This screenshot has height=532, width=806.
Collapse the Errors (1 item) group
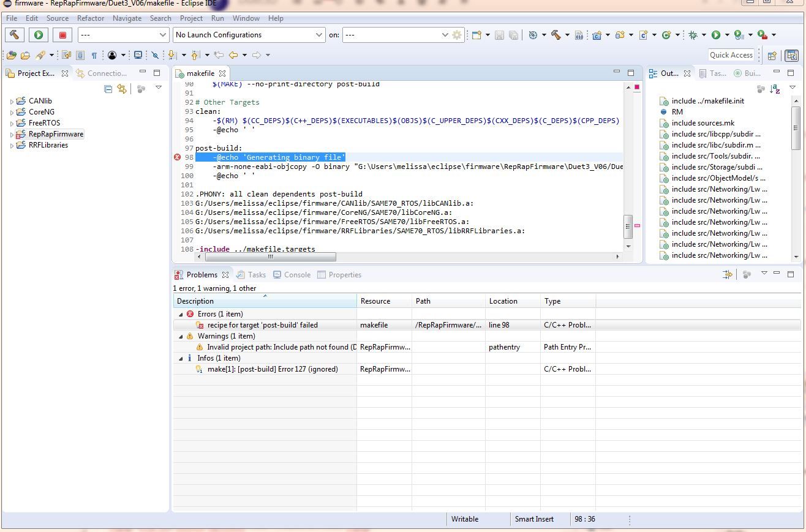tap(181, 314)
